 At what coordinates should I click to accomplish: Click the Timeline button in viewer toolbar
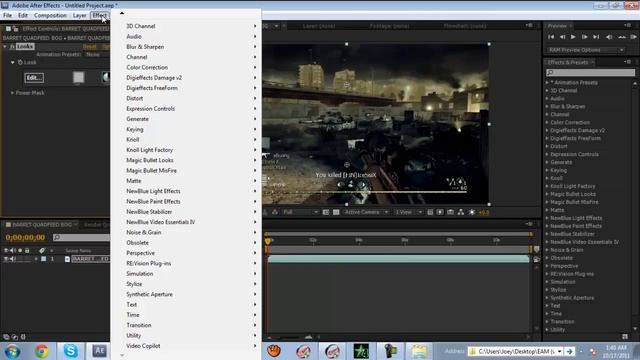[450, 212]
